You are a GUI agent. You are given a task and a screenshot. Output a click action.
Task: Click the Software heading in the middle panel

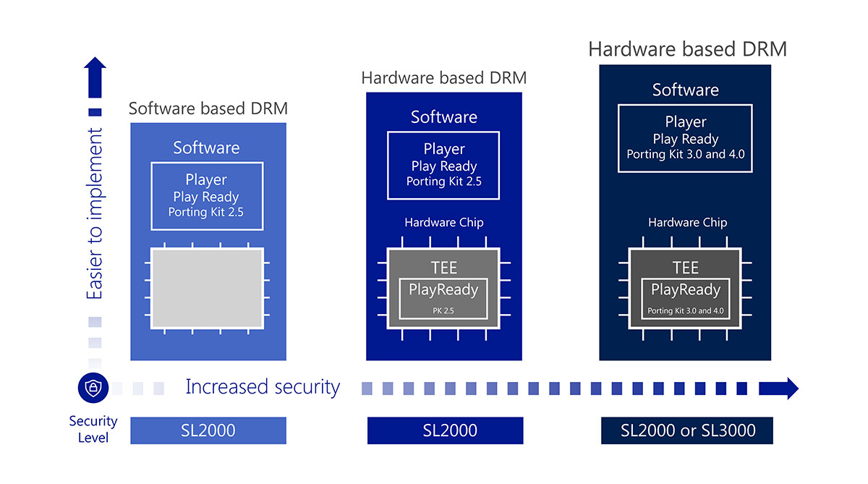(x=443, y=116)
